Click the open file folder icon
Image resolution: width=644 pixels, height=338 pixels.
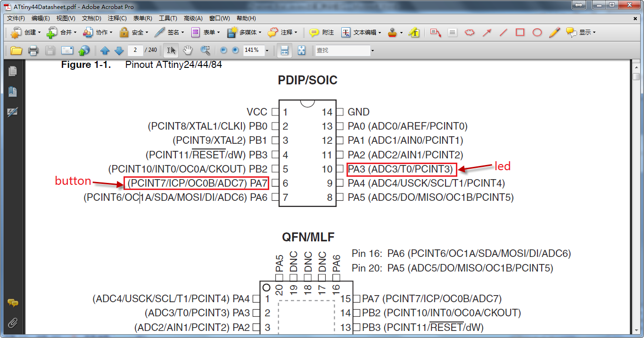click(x=17, y=50)
